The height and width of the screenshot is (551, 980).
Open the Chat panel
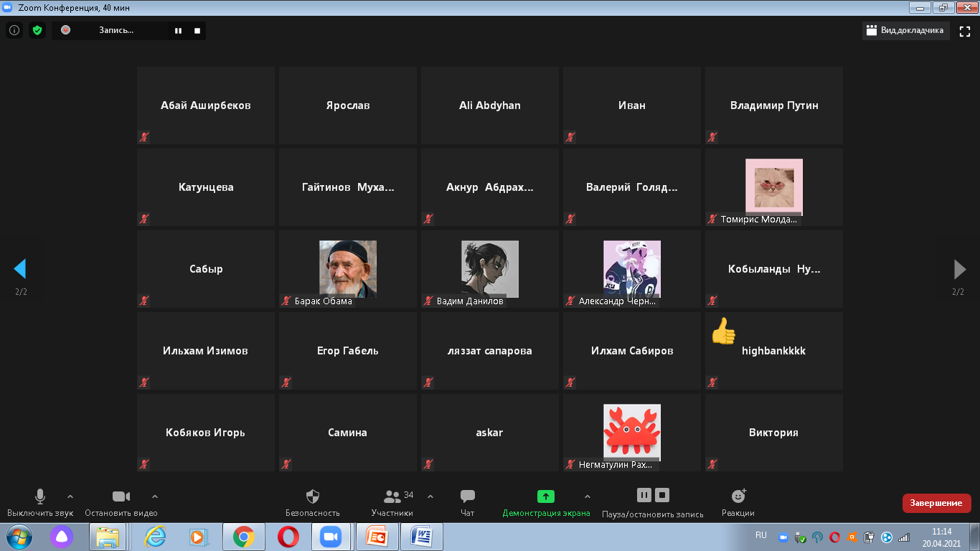(x=467, y=496)
